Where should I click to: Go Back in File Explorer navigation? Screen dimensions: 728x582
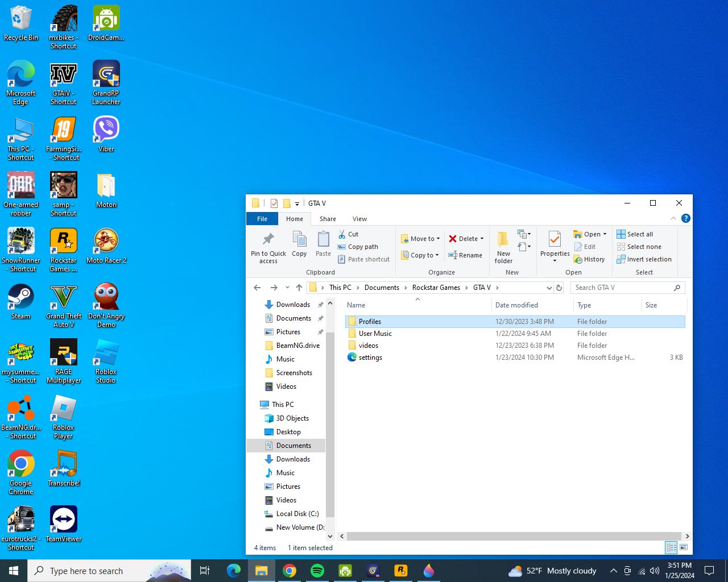[257, 288]
